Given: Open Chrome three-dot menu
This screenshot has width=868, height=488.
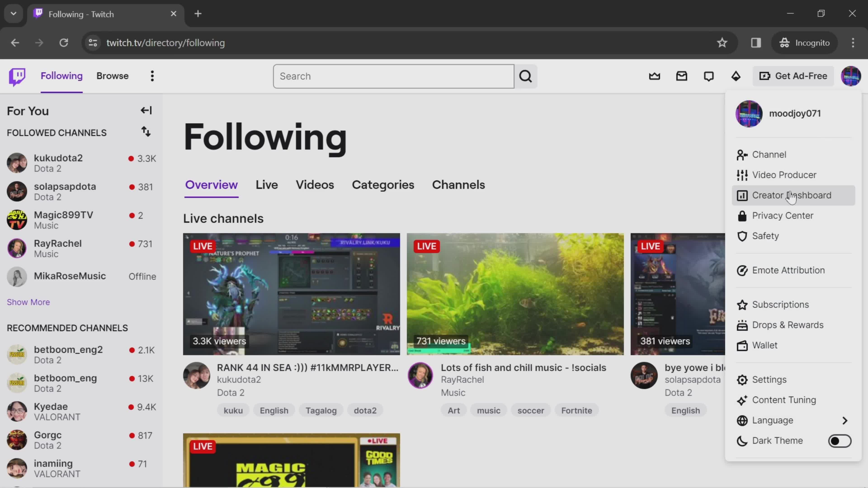Looking at the screenshot, I should (853, 43).
